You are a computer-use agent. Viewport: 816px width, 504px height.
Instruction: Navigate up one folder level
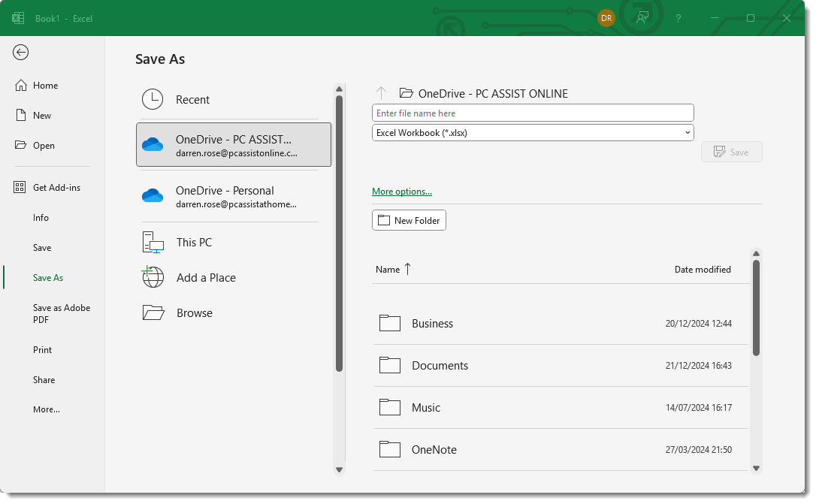point(381,93)
